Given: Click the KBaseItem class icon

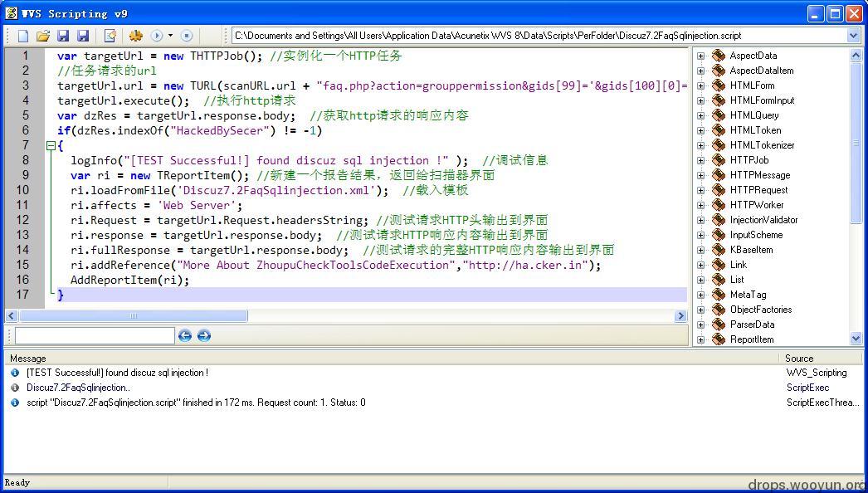Looking at the screenshot, I should pyautogui.click(x=719, y=250).
